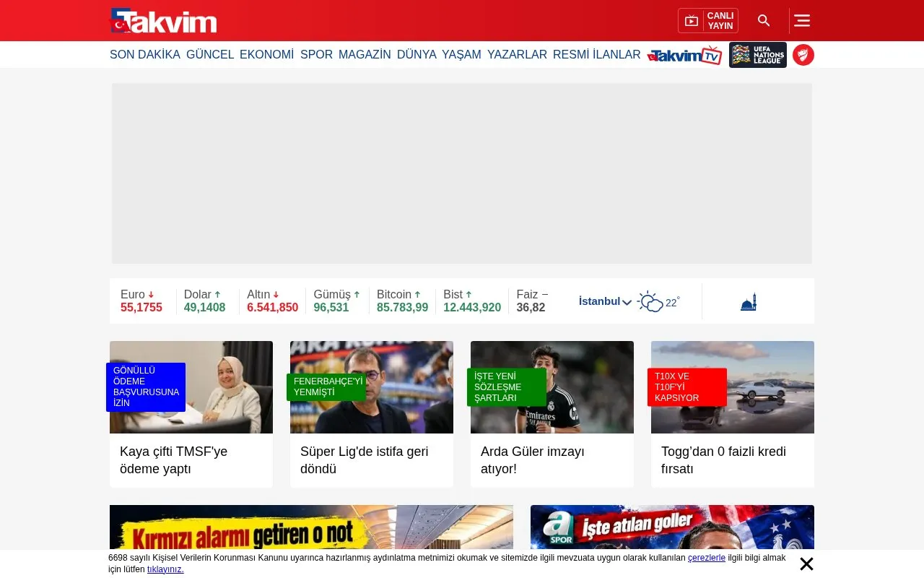
Task: Select the EKONOMİ menu item
Action: [267, 55]
